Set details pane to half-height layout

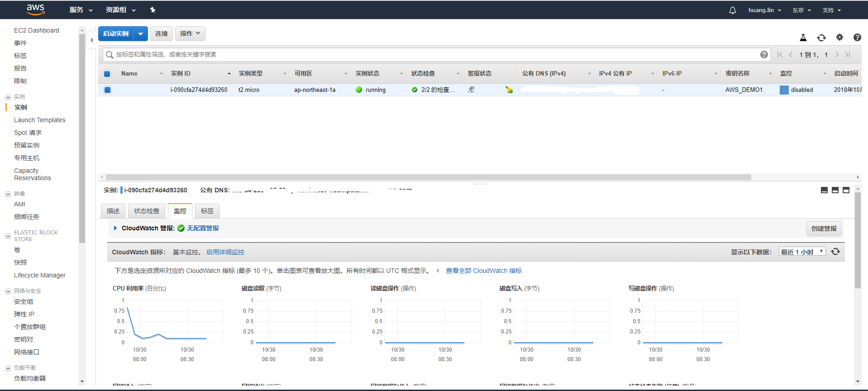pyautogui.click(x=835, y=190)
